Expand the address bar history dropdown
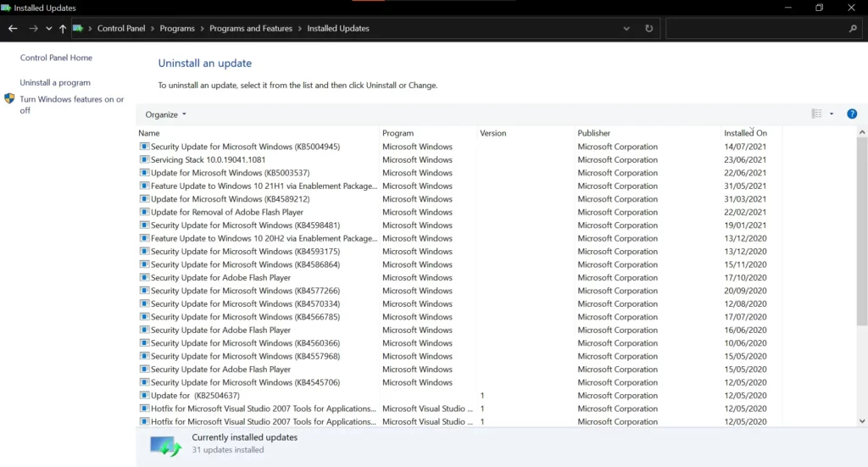 coord(626,29)
